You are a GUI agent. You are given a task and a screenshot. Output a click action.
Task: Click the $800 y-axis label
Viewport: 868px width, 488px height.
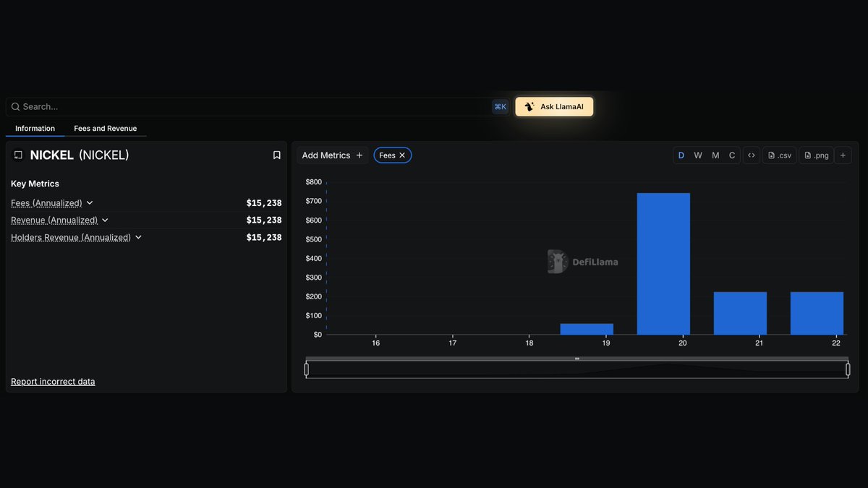(x=314, y=182)
